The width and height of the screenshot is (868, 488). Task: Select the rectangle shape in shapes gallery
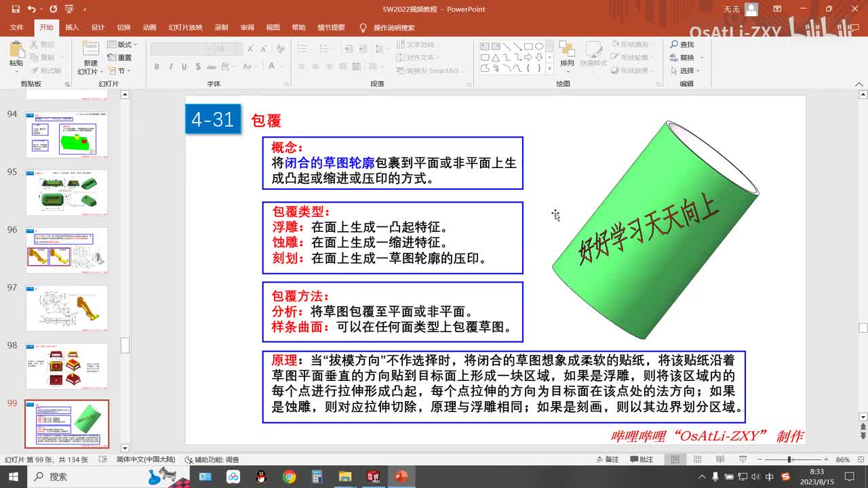(528, 46)
